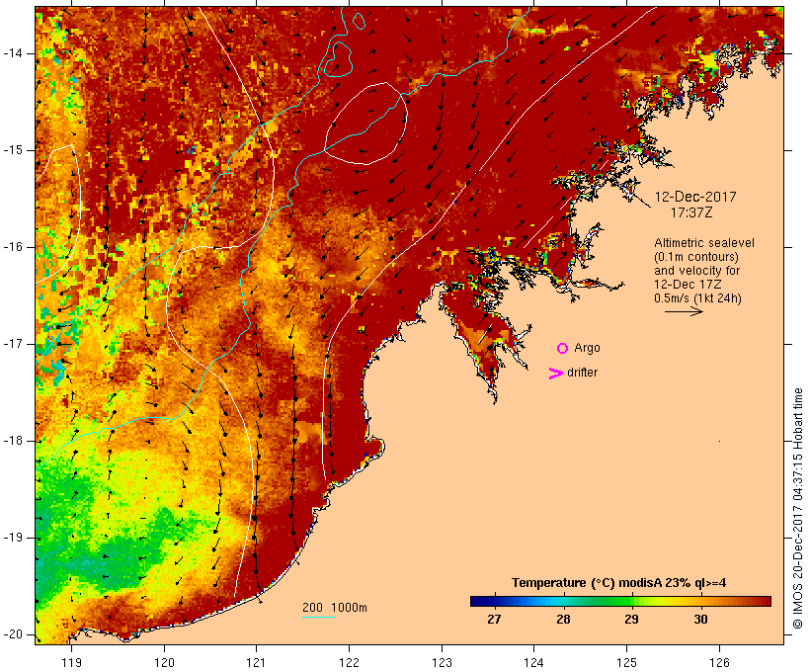
Task: Click the date label 12-Dec-2017
Action: coord(695,197)
